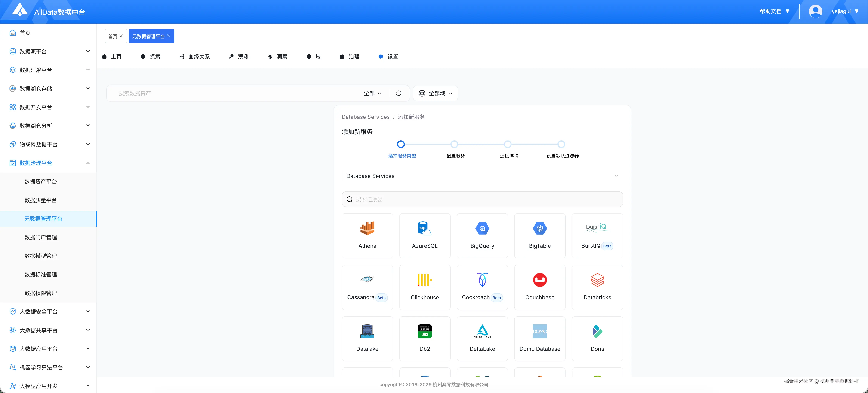
Task: Choose the Domo Database icon
Action: pos(539,331)
